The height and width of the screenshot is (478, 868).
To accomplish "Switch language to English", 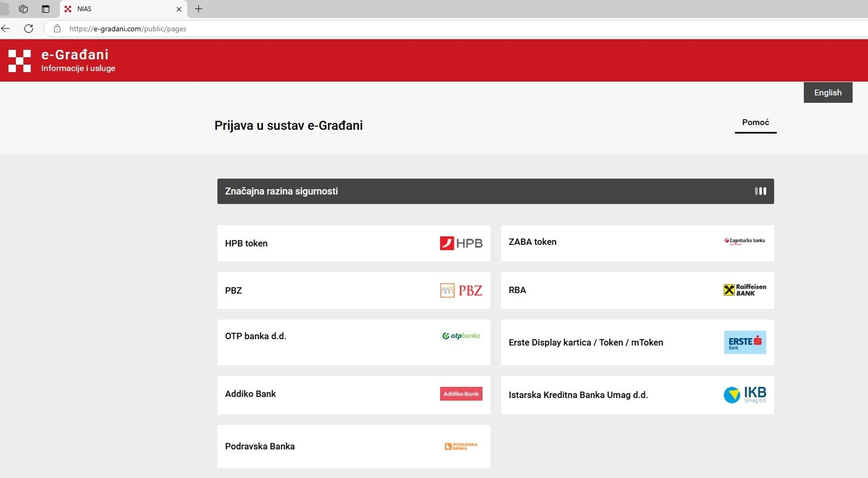I will coord(828,93).
